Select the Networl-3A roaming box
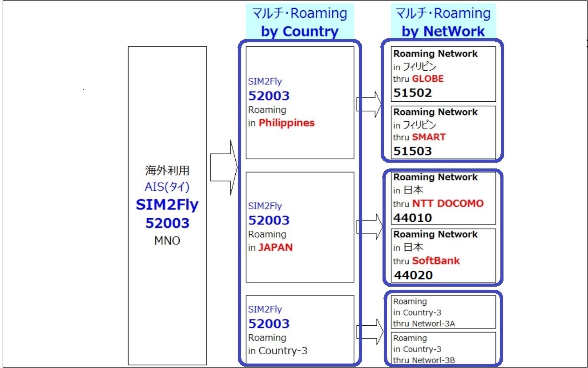This screenshot has height=368, width=588. (443, 312)
